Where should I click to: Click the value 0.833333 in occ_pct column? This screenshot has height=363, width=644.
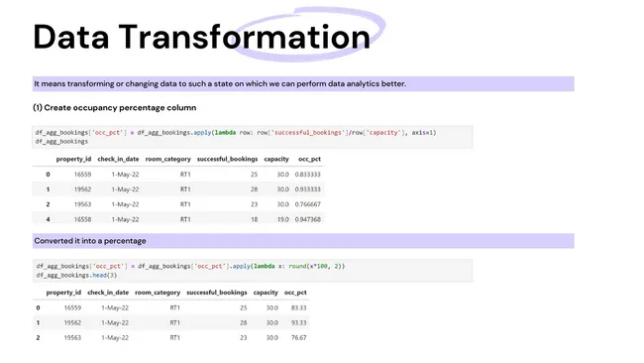307,175
